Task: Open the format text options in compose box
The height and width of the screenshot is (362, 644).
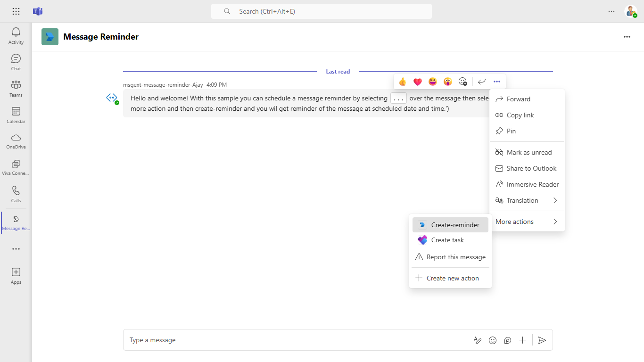Action: point(478,340)
